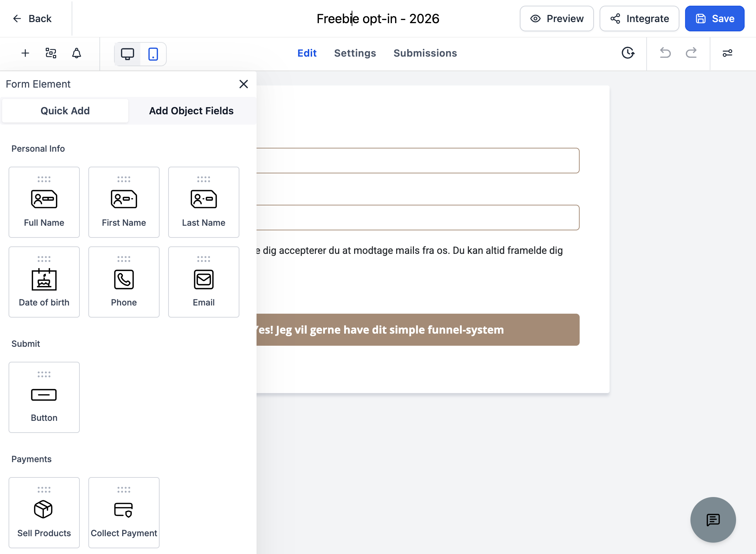The image size is (756, 554).
Task: Undo the last change
Action: (x=665, y=53)
